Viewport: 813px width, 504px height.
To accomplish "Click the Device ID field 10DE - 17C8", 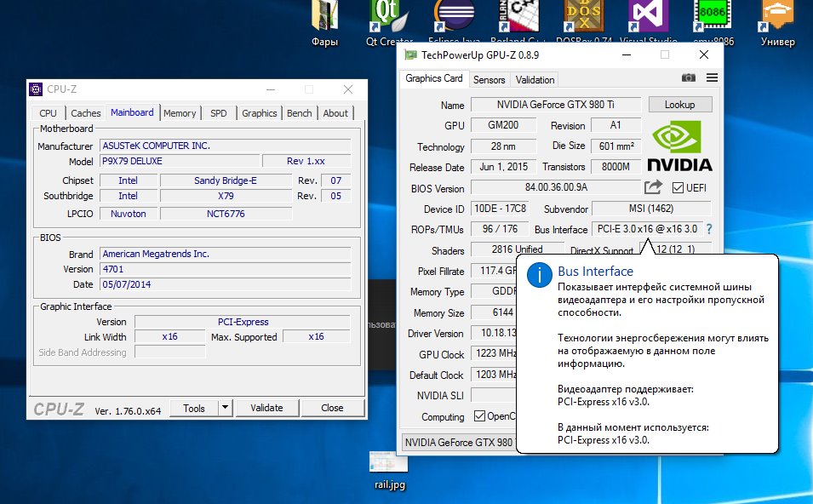I will tap(500, 209).
